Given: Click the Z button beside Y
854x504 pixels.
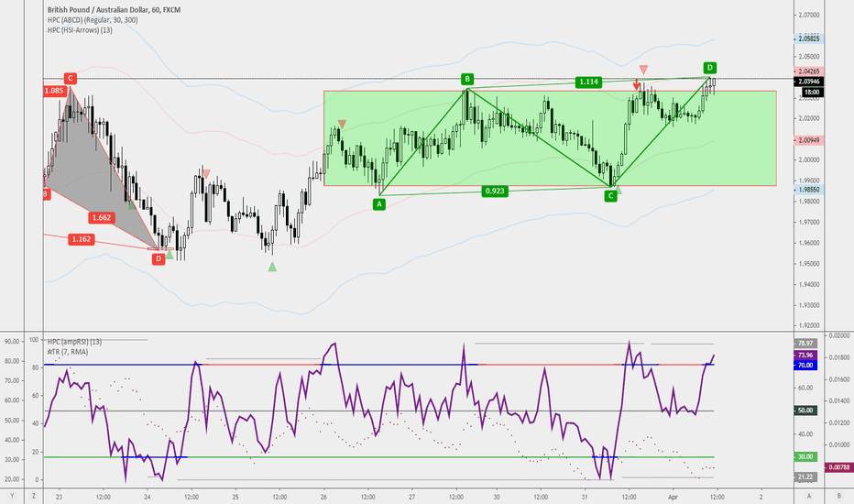Looking at the screenshot, I should (x=34, y=496).
